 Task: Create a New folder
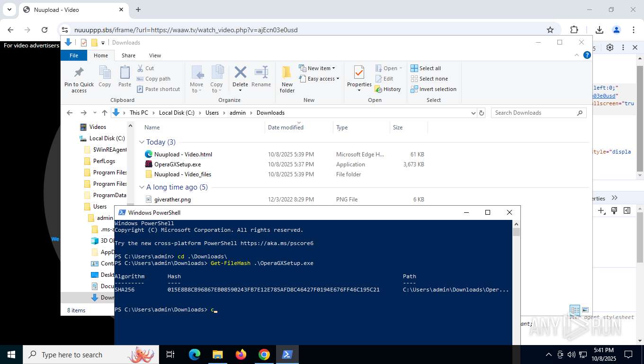(287, 79)
